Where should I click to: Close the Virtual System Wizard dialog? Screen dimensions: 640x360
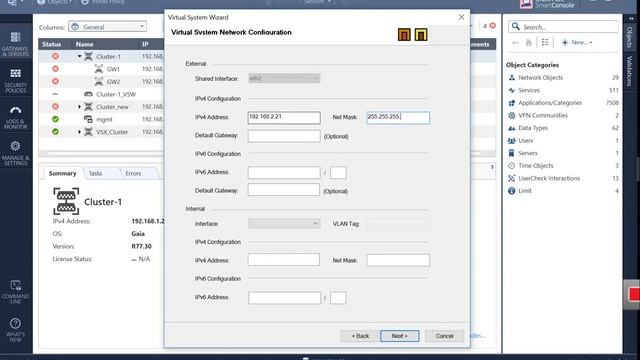click(x=461, y=17)
